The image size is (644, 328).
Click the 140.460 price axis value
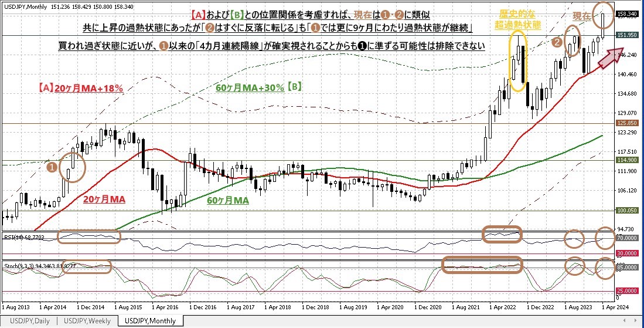pyautogui.click(x=627, y=74)
